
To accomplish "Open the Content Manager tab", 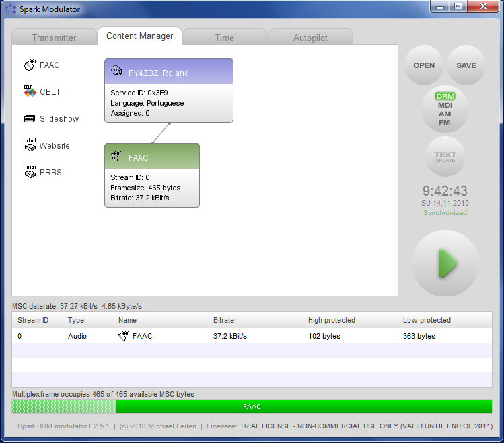I will [139, 36].
